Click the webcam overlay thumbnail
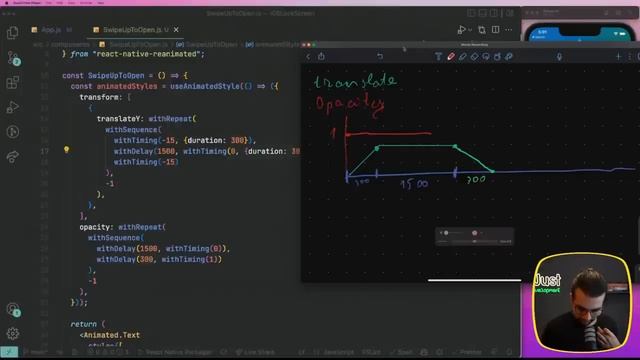Viewport: 640px width, 360px height. coord(582,302)
